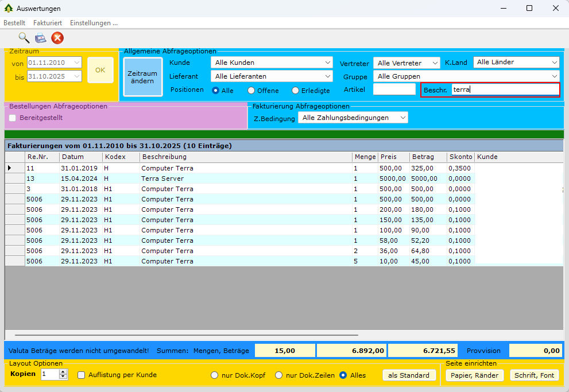Screen dimensions: 569x392
Task: Increase Kopien count with up arrow
Action: [63, 372]
